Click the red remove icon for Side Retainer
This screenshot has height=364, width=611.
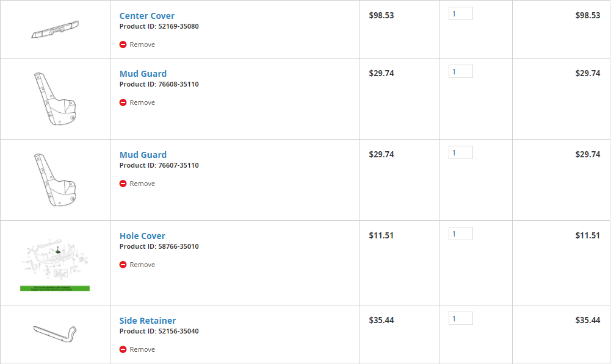[123, 349]
